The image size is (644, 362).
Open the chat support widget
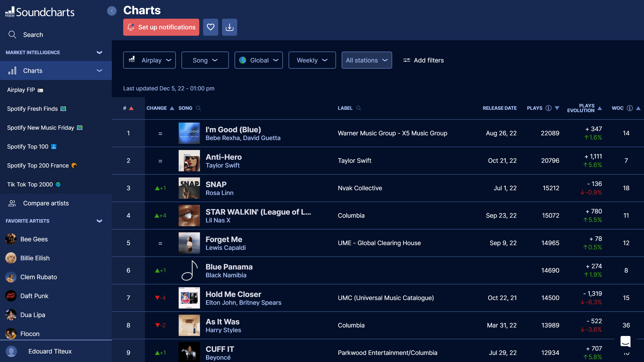coord(625,341)
